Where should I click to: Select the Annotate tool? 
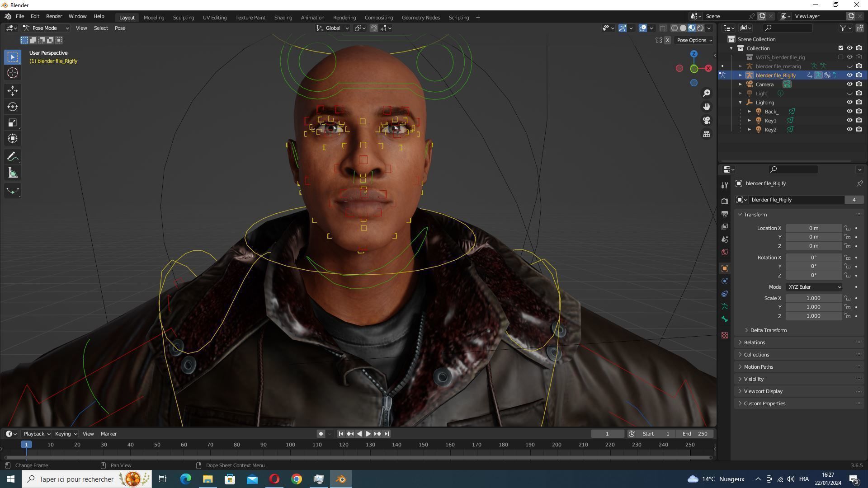(13, 157)
